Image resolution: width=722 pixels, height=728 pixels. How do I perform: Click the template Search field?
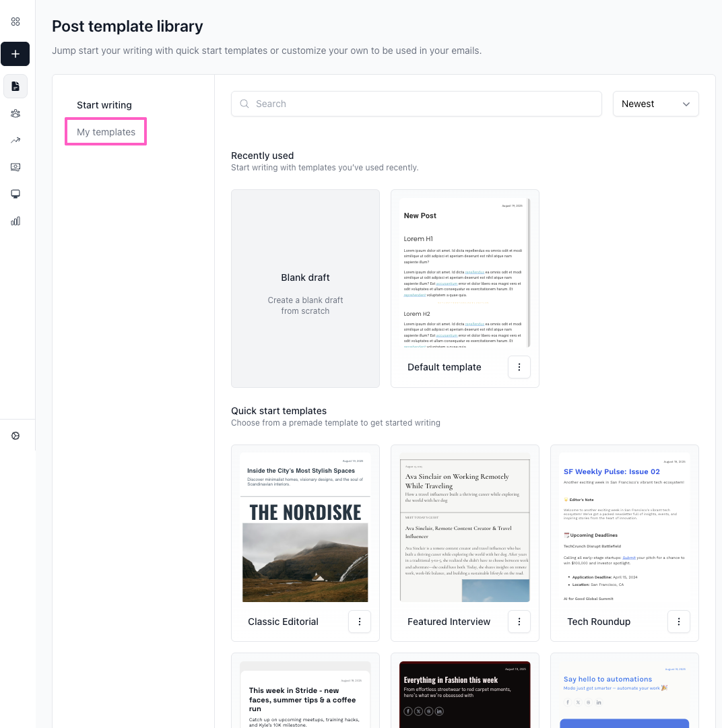pos(416,104)
